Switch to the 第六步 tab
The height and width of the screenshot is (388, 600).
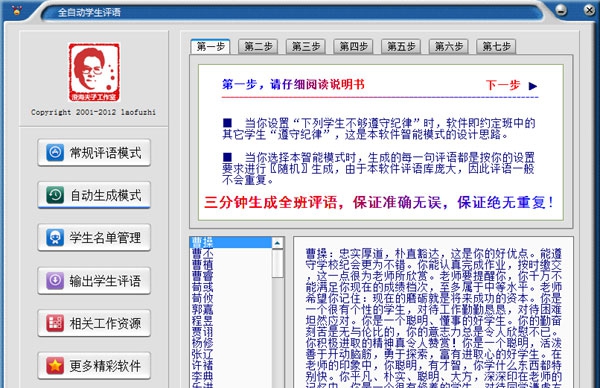coord(448,47)
